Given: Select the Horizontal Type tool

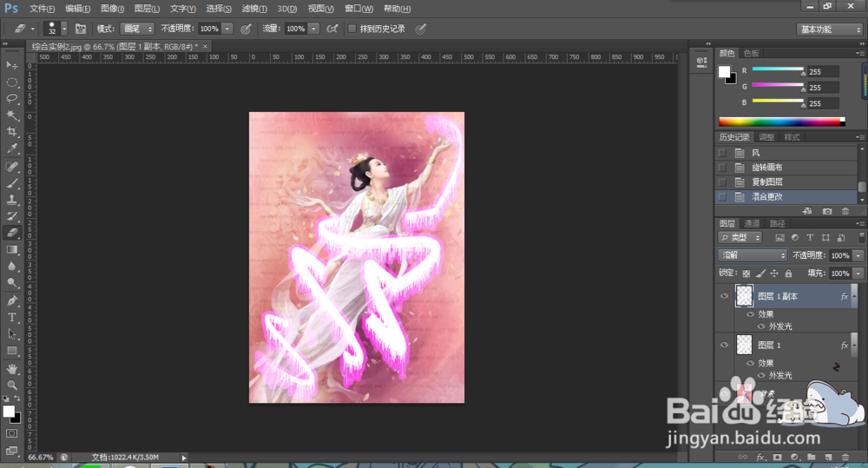Looking at the screenshot, I should (x=11, y=317).
